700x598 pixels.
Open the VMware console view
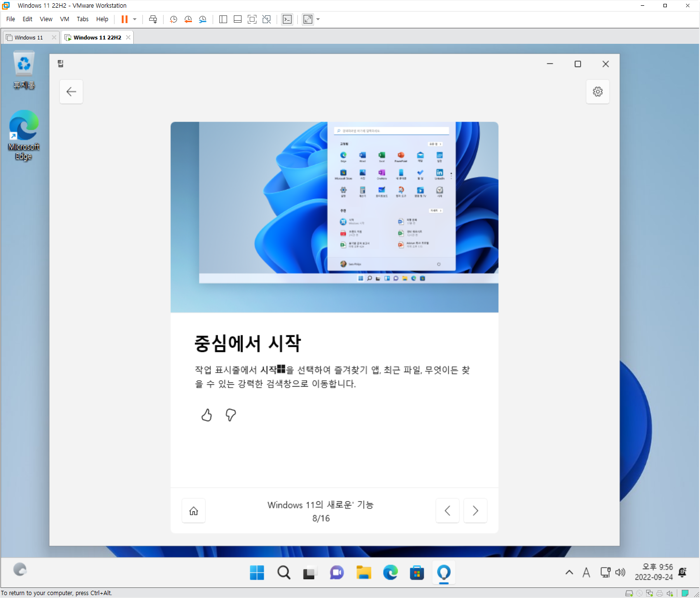point(287,19)
